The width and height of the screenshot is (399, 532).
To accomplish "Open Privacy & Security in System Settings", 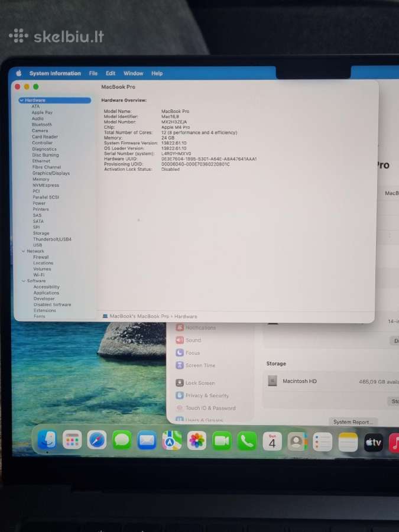I will tap(202, 395).
